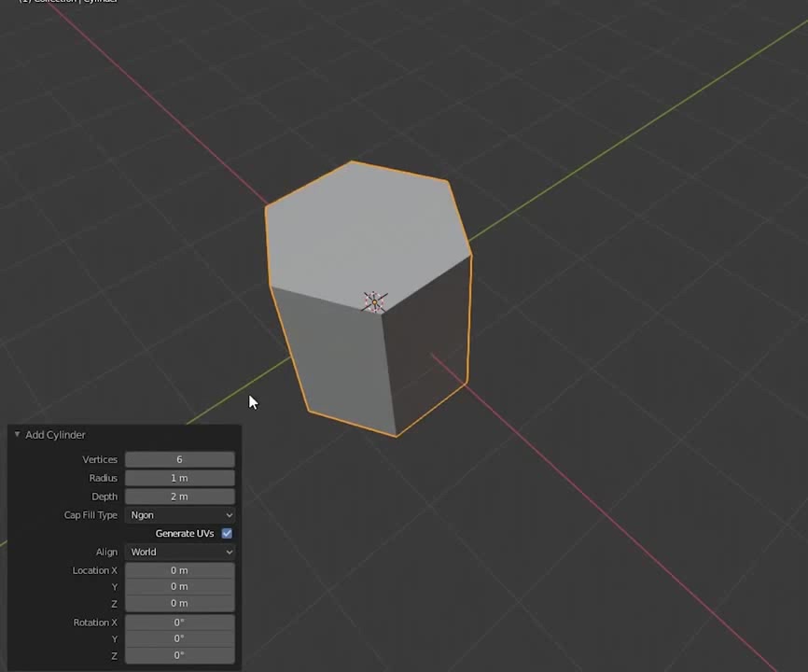Click the Location X field
Screen dimensions: 808x672
[179, 570]
